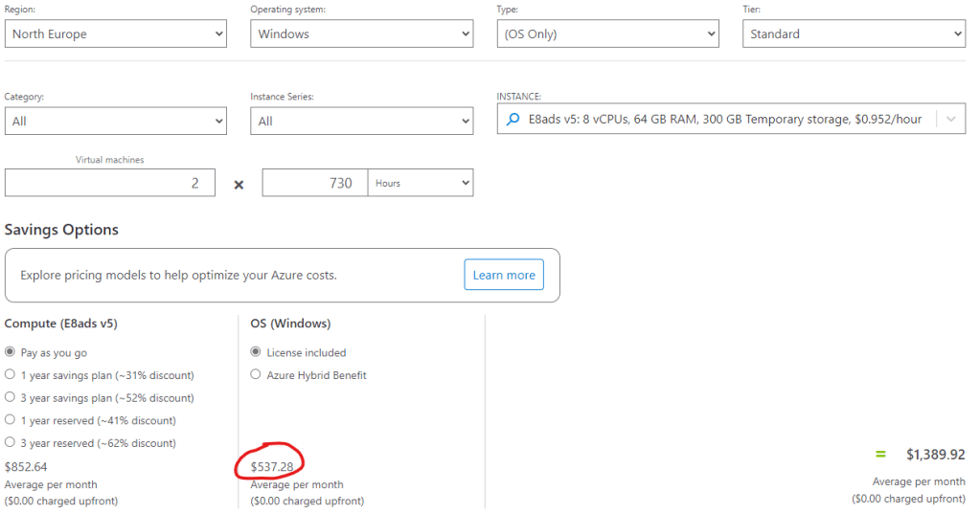Select the Pay as you go option
The image size is (980, 514).
pyautogui.click(x=11, y=353)
